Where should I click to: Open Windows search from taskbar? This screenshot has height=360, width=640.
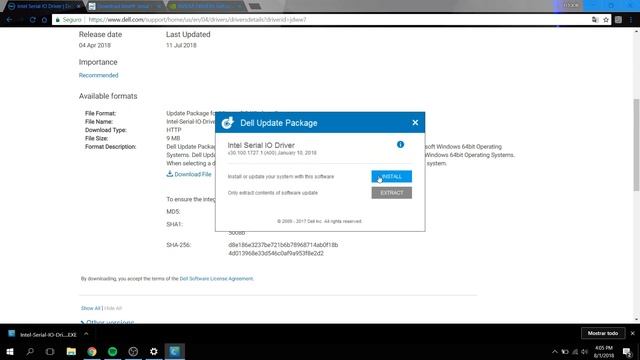(x=30, y=351)
